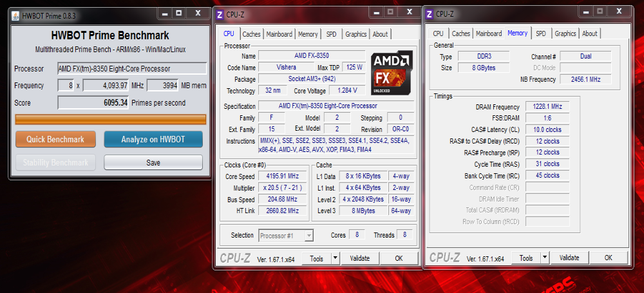644x293 pixels.
Task: Select the Memory tab in the right CPU-Z window
Action: (518, 33)
